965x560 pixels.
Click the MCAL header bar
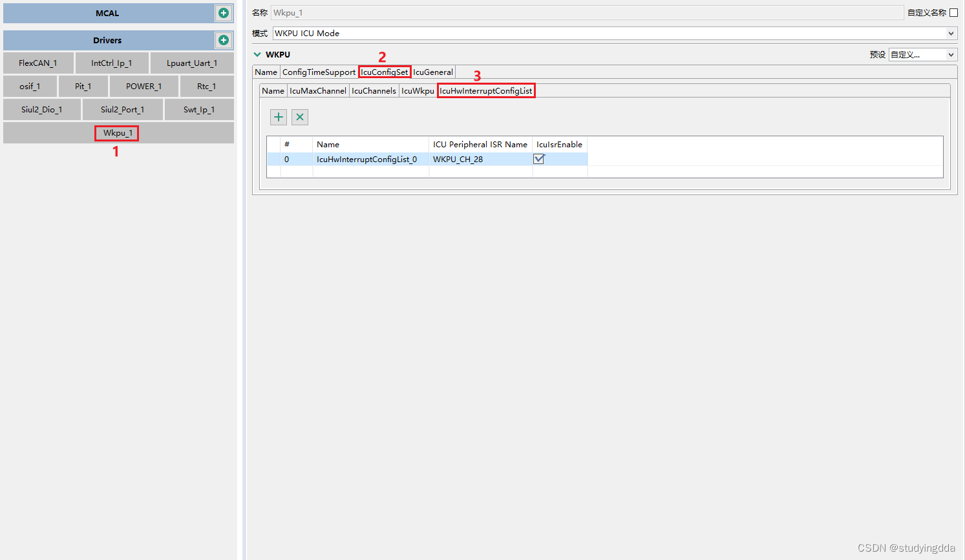tap(108, 13)
